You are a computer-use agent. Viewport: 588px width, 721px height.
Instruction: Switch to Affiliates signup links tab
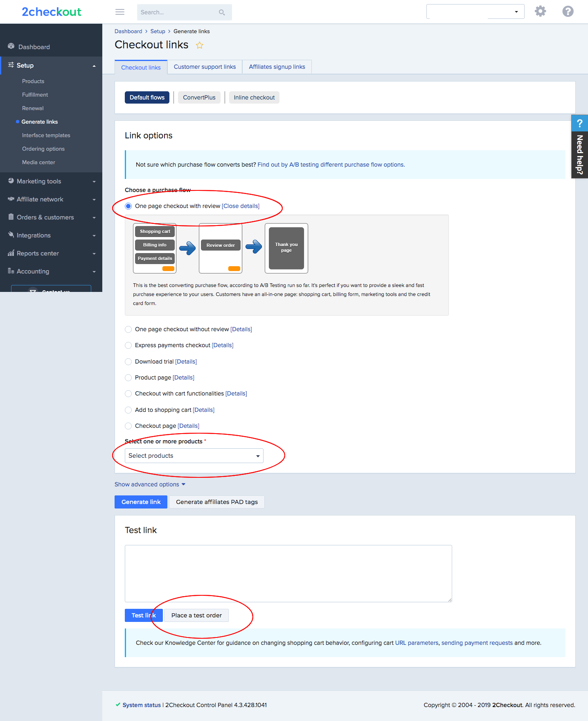pos(277,67)
